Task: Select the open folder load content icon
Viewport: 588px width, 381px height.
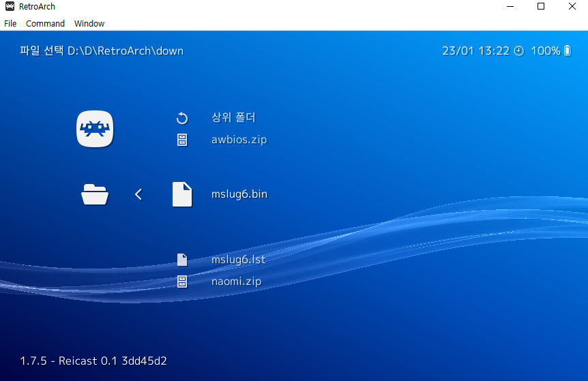Action: 95,194
